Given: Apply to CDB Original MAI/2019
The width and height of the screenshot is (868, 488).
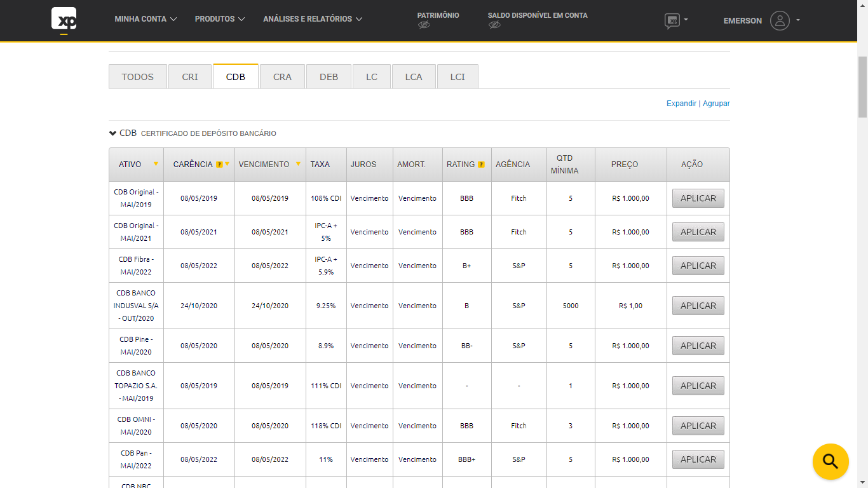Looking at the screenshot, I should pyautogui.click(x=698, y=198).
